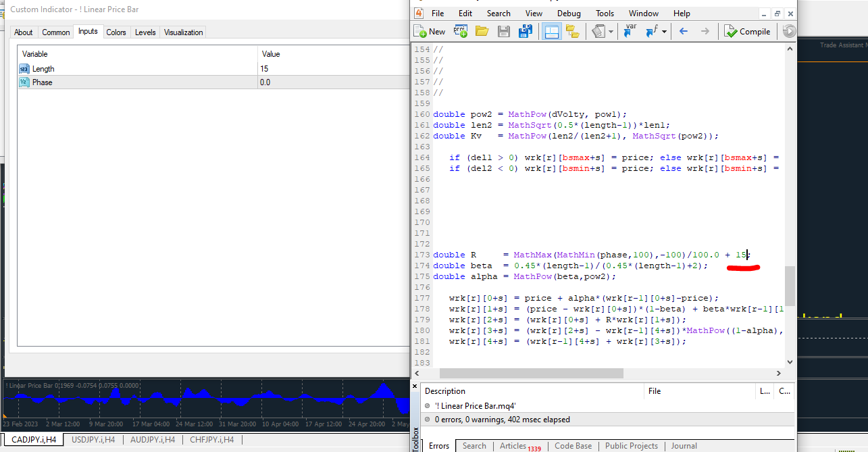868x452 pixels.
Task: Open the Code Base tab
Action: 573,446
